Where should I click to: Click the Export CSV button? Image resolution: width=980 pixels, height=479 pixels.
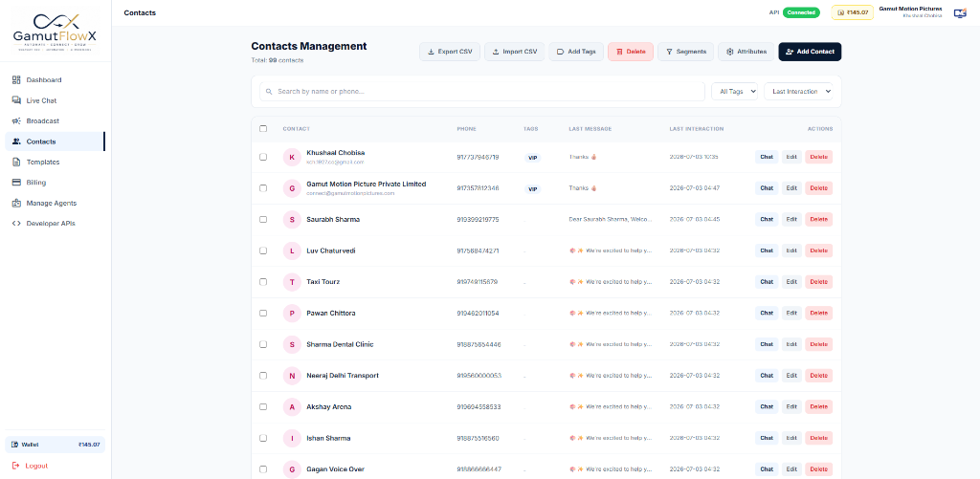[x=450, y=52]
